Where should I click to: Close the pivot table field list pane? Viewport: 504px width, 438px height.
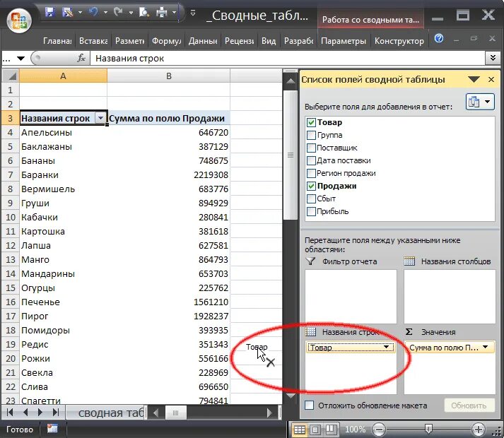click(491, 79)
